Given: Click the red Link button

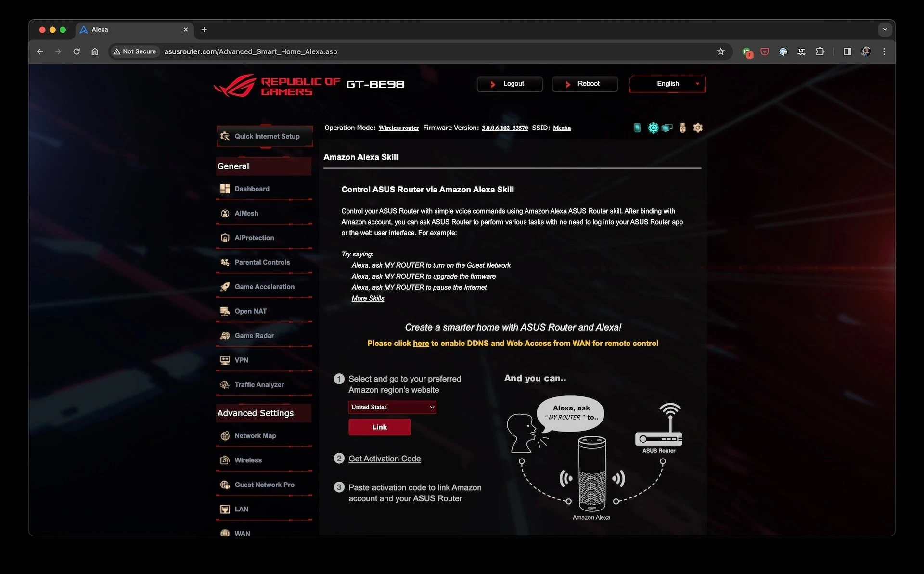Looking at the screenshot, I should pyautogui.click(x=380, y=427).
